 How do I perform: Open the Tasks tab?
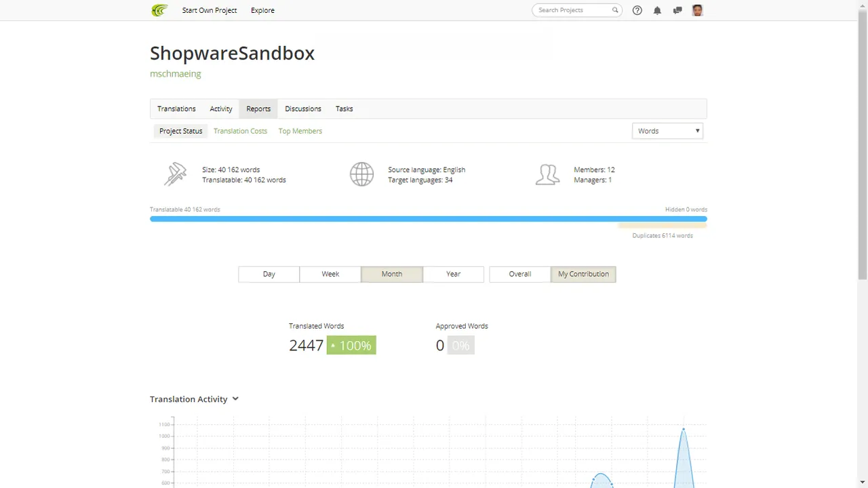click(x=344, y=108)
